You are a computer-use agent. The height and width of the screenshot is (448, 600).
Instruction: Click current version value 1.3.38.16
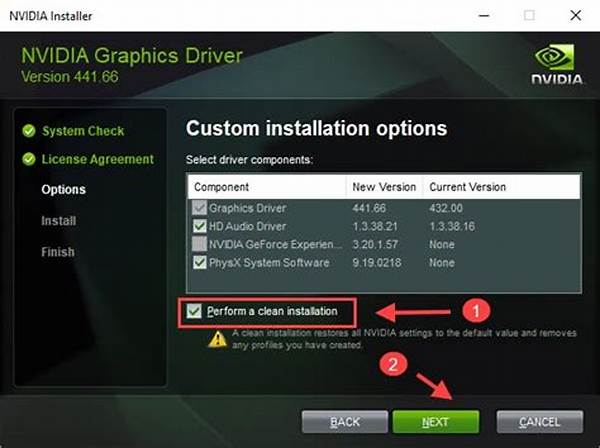[452, 226]
